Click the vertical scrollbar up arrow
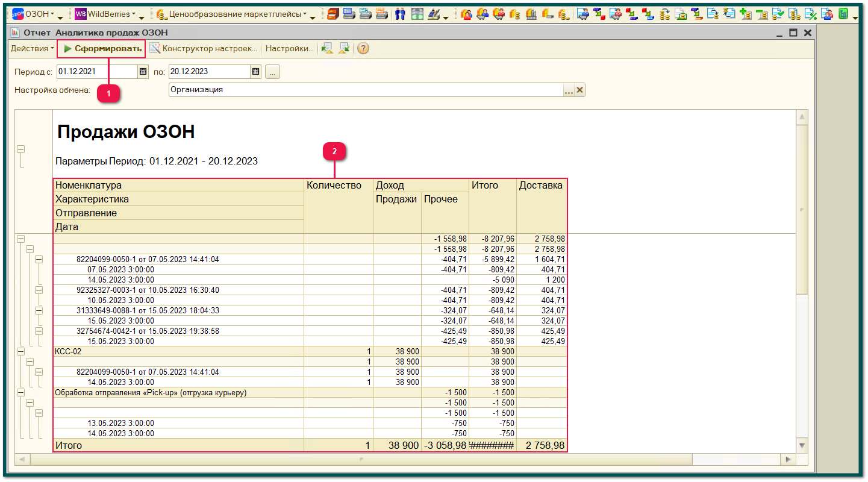Screen dimensions: 868x482 [802, 116]
